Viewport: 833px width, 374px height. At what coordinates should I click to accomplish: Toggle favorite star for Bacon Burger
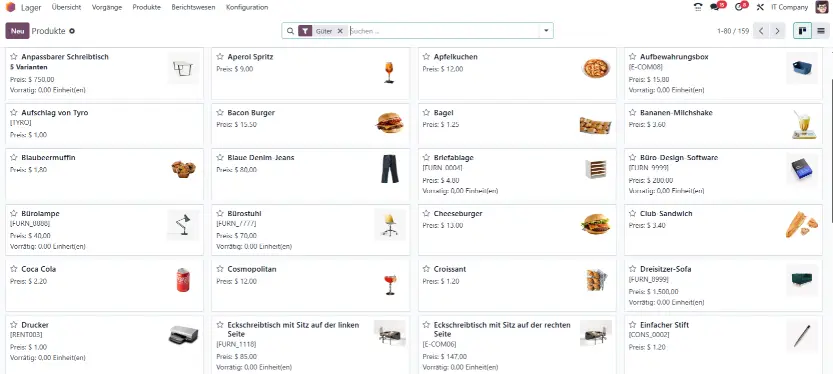tap(220, 113)
